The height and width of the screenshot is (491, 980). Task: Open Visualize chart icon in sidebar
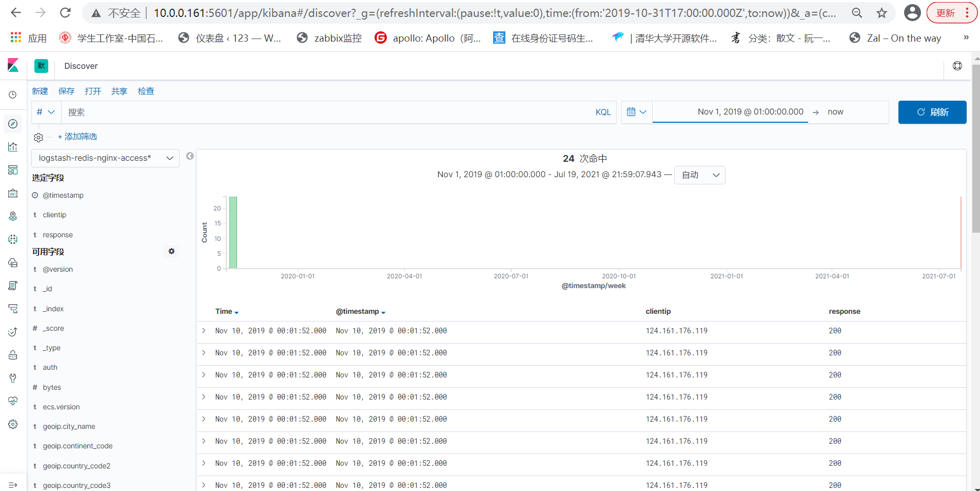(13, 147)
